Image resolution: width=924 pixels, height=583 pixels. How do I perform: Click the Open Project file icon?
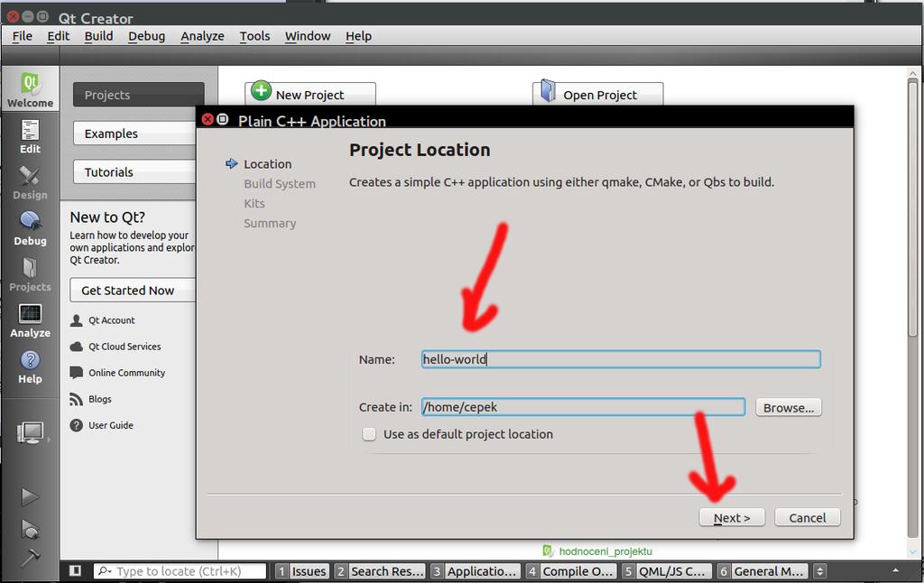(548, 91)
